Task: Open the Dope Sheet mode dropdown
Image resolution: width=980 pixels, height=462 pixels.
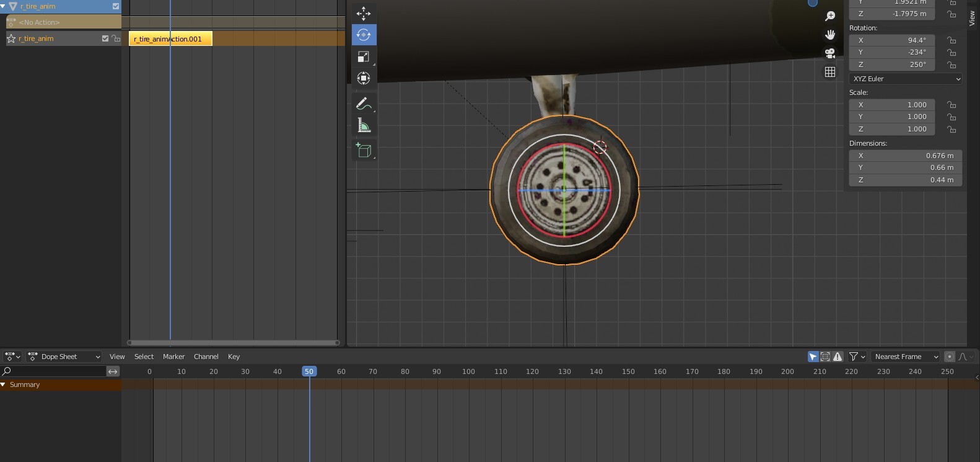Action: point(64,357)
